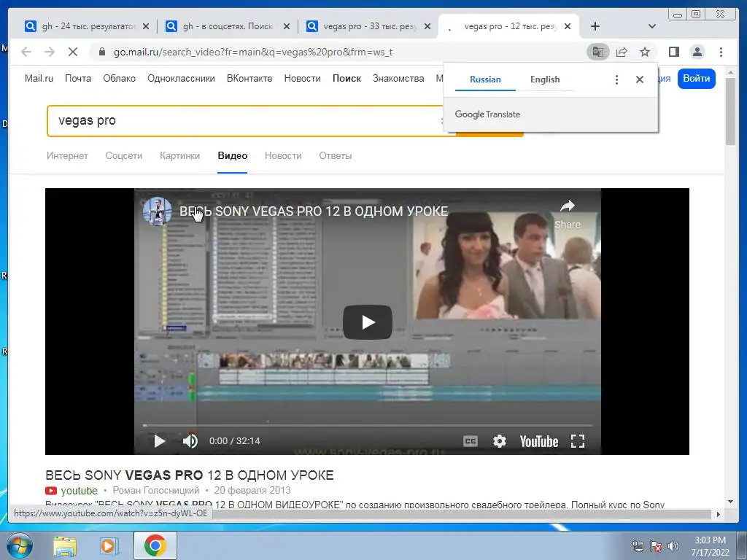Click the vertical page scrollbar thumb

point(730,112)
